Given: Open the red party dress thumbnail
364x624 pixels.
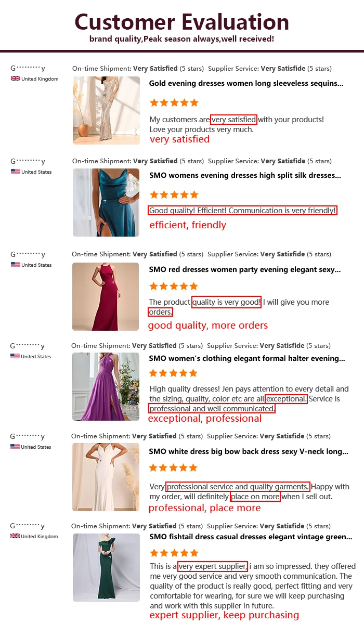Looking at the screenshot, I should (106, 296).
